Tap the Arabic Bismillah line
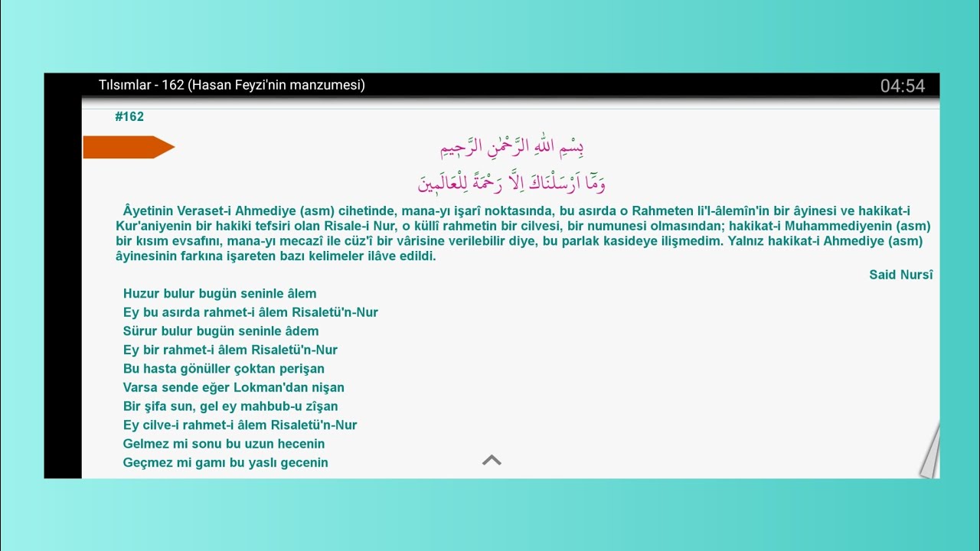The image size is (980, 551). [x=512, y=146]
